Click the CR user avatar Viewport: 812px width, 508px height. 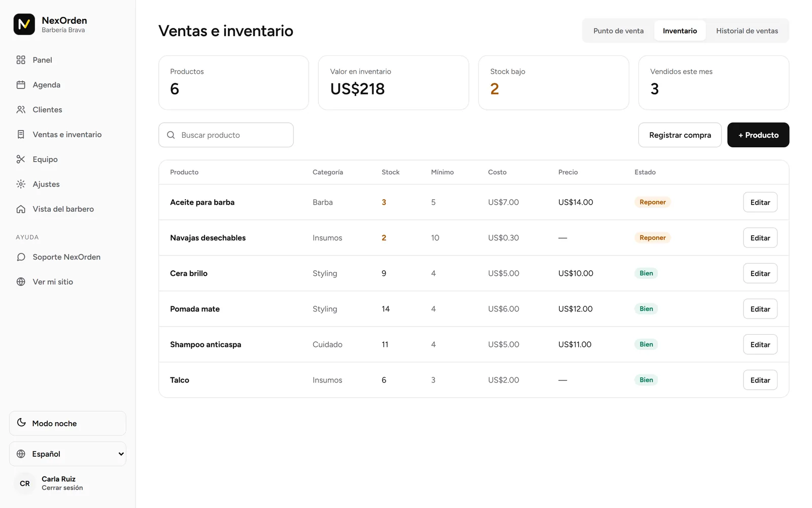click(x=25, y=484)
